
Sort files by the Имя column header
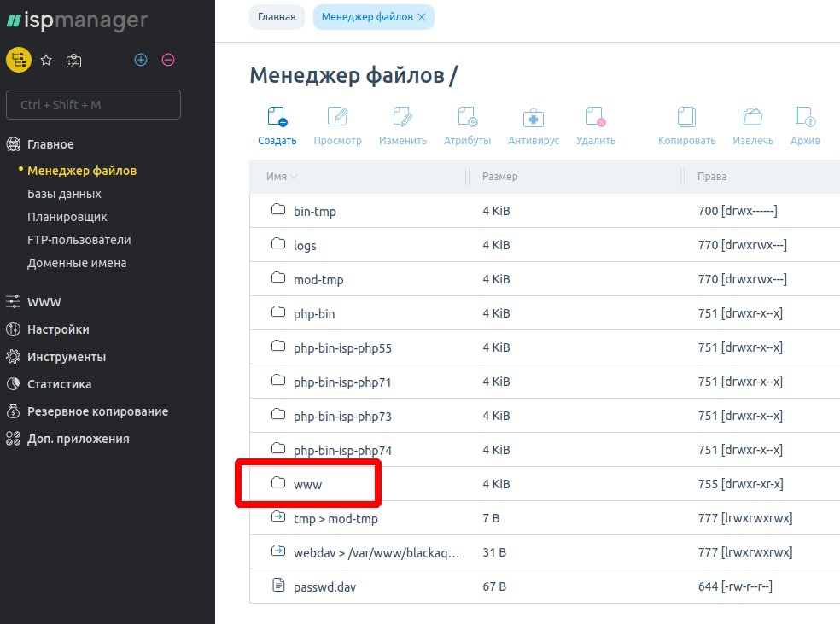[276, 177]
